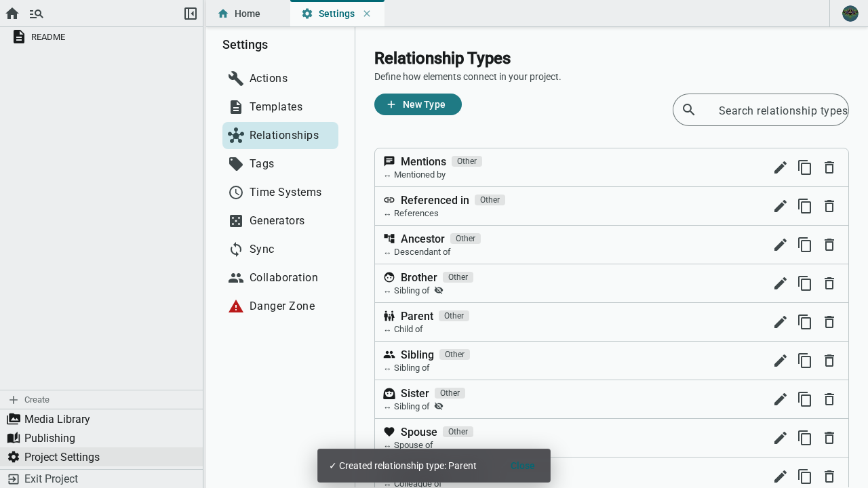The image size is (868, 488).
Task: Duplicate the Referenced in relationship type
Action: pyautogui.click(x=805, y=206)
